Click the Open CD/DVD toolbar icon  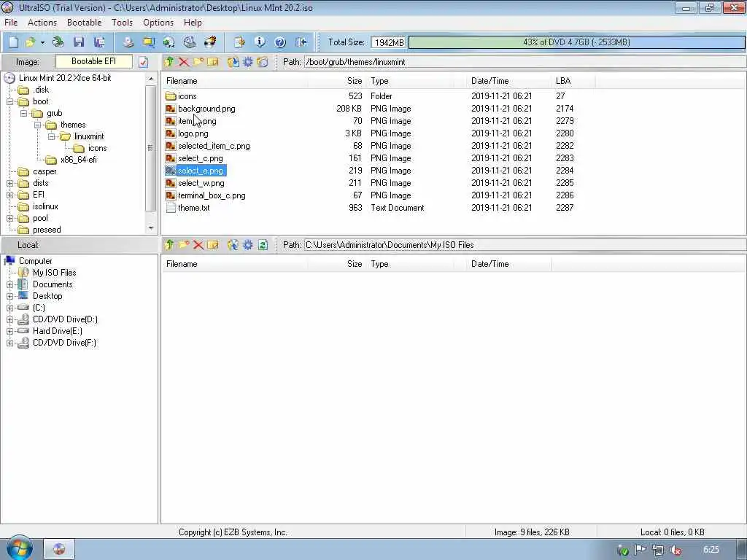click(x=58, y=42)
